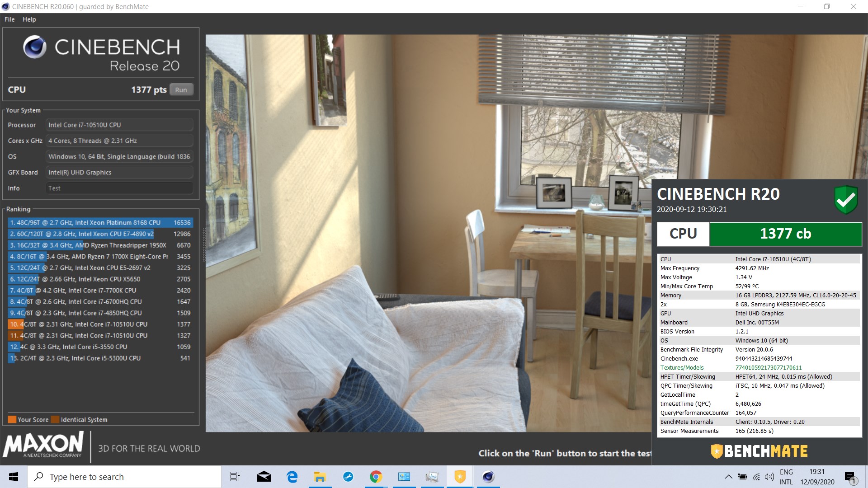The height and width of the screenshot is (488, 868).
Task: Open the Windows Start menu
Action: 14,477
